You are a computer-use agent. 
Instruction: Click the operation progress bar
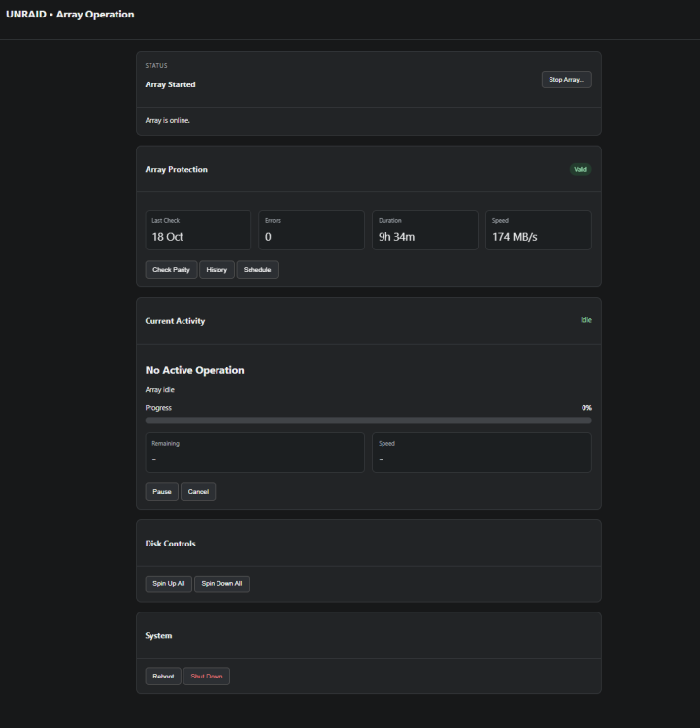(368, 420)
